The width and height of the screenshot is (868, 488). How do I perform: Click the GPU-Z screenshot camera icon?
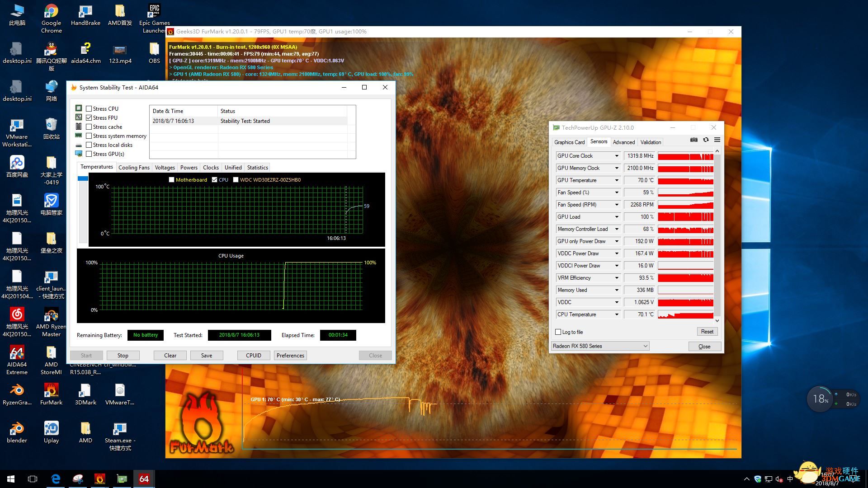(x=693, y=140)
